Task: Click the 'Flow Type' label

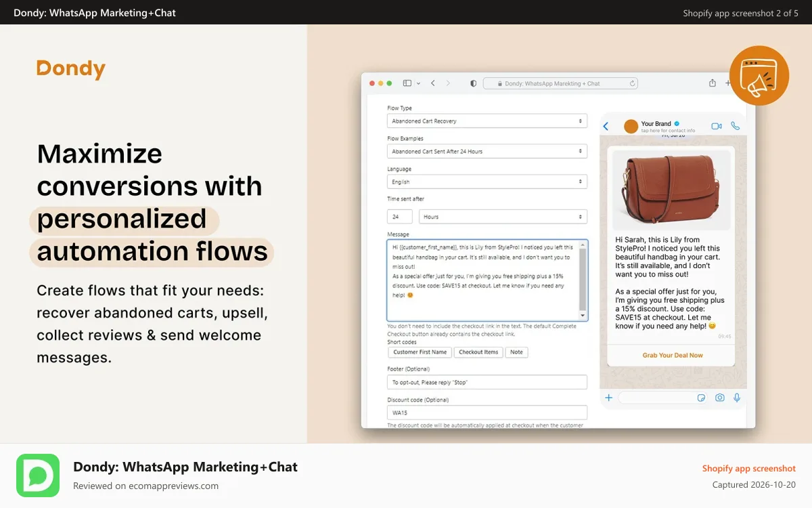Action: [x=399, y=108]
